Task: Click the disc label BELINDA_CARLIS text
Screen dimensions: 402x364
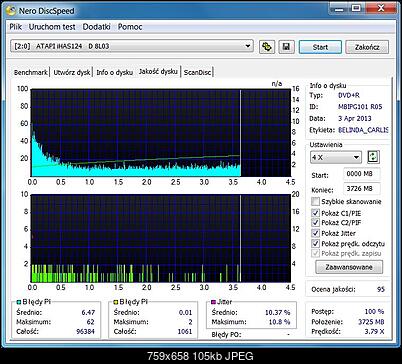Action: 363,130
